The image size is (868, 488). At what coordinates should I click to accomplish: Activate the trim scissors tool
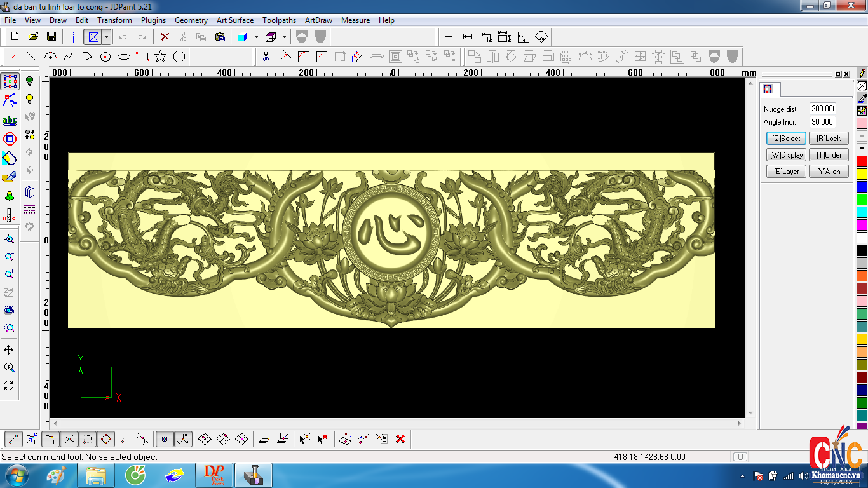(x=266, y=57)
